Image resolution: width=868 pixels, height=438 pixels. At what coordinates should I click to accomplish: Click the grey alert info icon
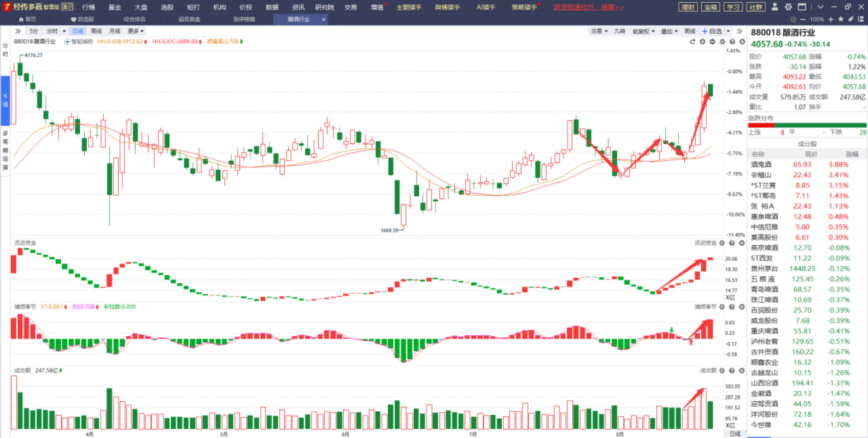coord(793,19)
